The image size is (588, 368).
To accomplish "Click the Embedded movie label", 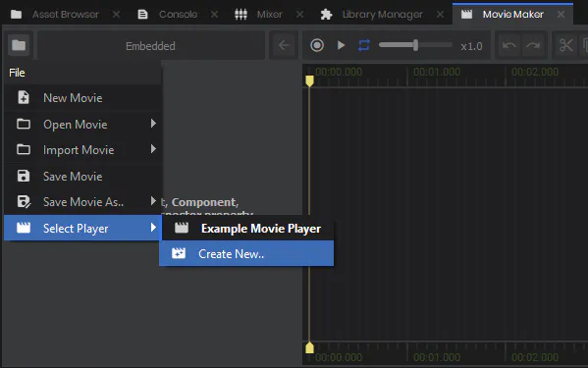I will tap(150, 46).
